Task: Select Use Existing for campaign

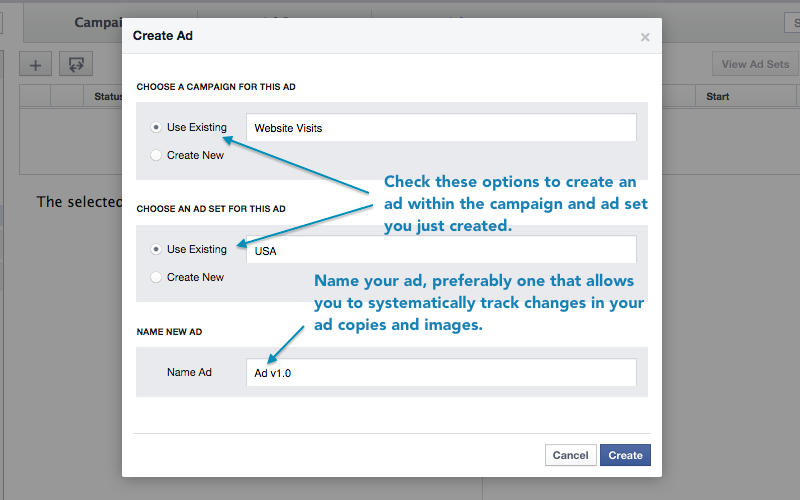Action: pyautogui.click(x=155, y=127)
